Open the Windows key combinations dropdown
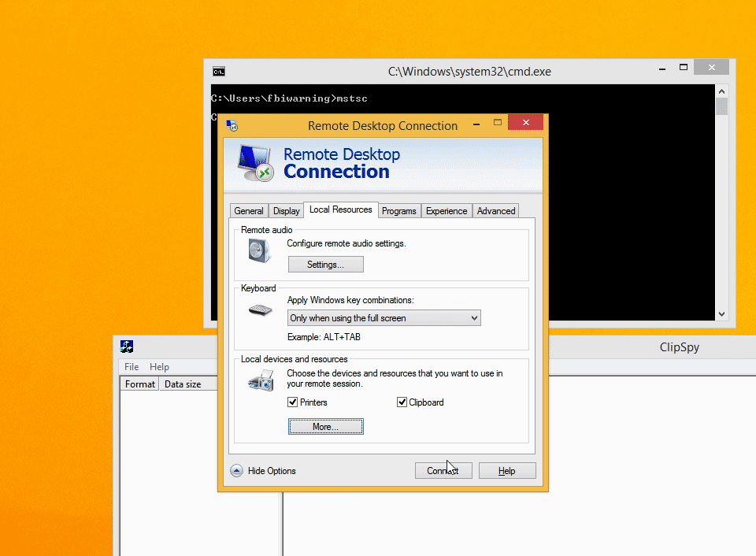The width and height of the screenshot is (756, 556). [x=384, y=318]
